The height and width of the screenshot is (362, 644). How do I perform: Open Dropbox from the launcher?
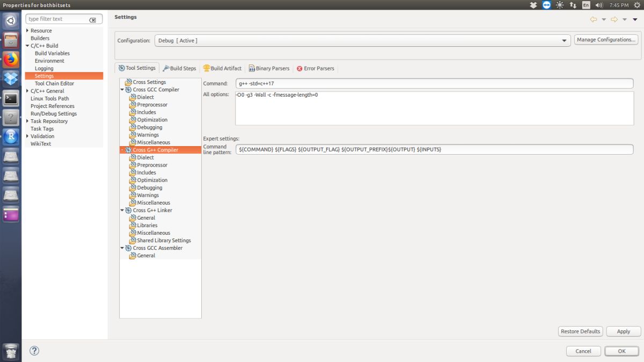click(x=11, y=78)
